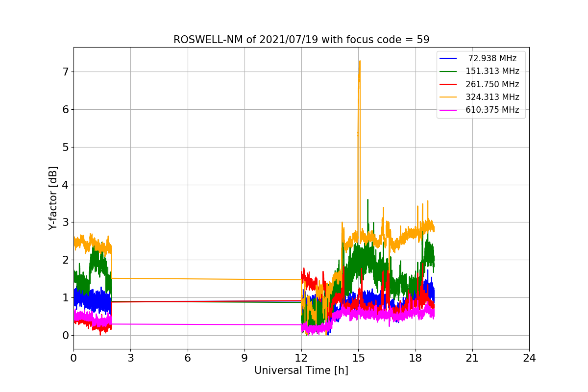
Task: Click x-axis tick label 18
Action: [x=416, y=358]
